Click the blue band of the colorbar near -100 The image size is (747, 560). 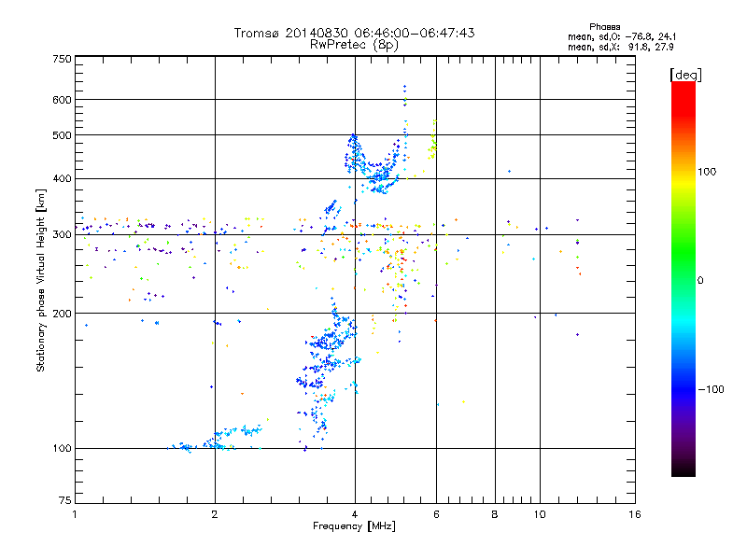[684, 389]
